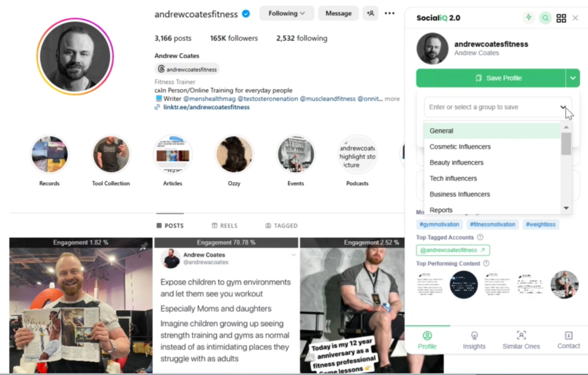Click the green search icon in SocialiQ header
Image resolution: width=588 pixels, height=375 pixels.
(x=545, y=18)
